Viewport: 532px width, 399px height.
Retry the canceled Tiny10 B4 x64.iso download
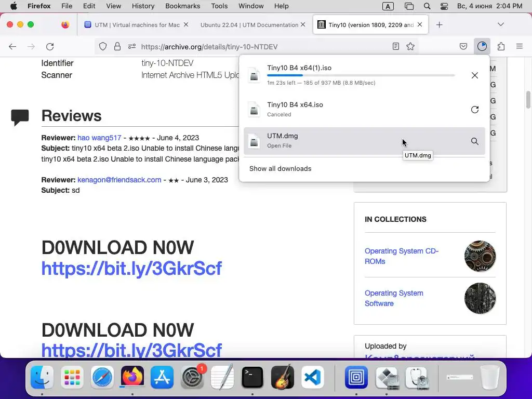click(474, 109)
